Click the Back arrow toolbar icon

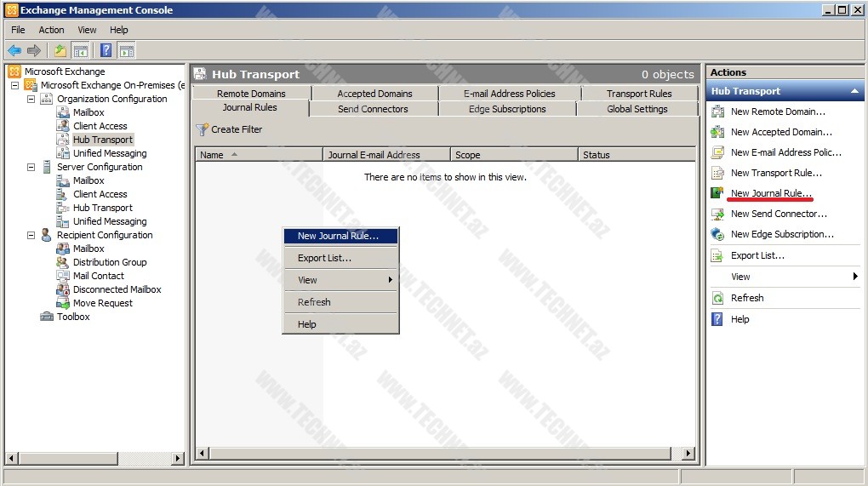[x=14, y=51]
